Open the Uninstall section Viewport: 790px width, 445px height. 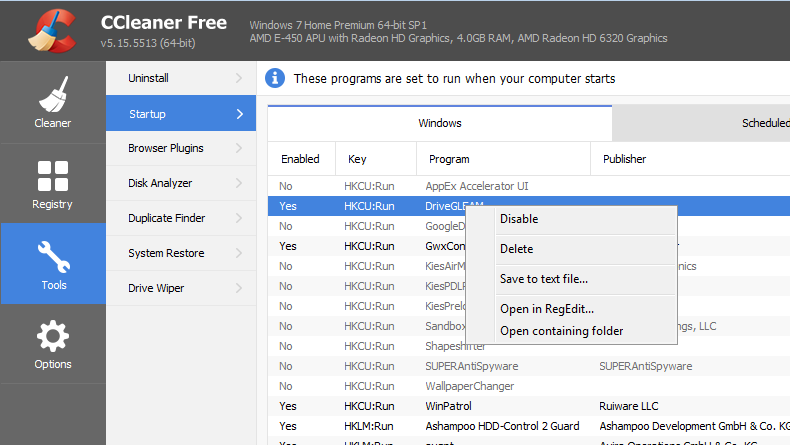click(x=181, y=78)
